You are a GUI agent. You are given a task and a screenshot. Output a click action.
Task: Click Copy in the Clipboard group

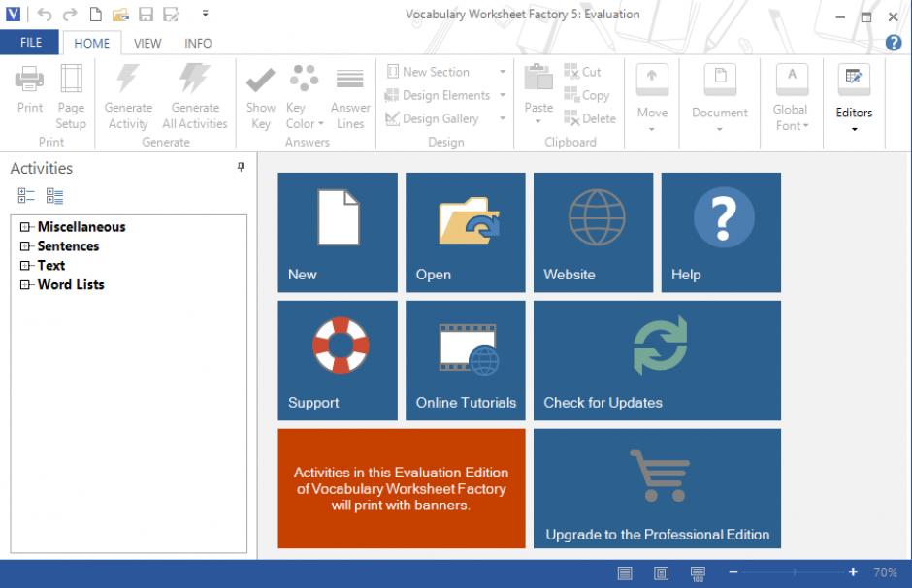587,95
